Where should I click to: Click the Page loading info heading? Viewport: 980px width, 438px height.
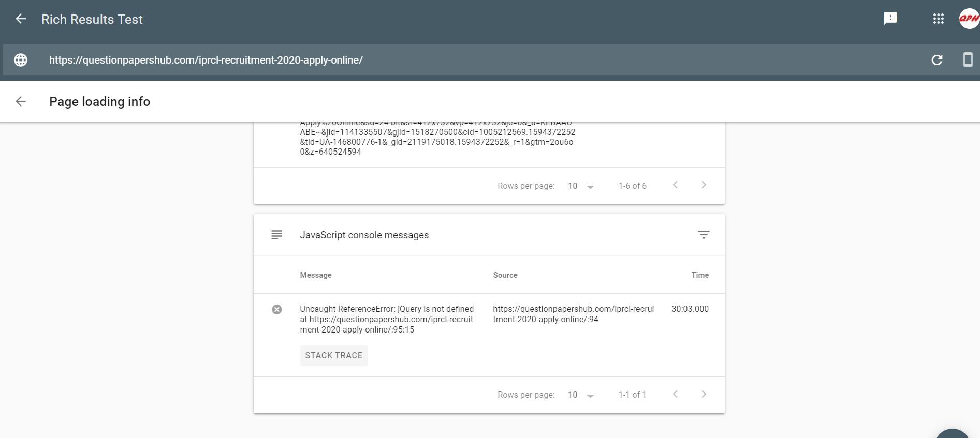click(99, 101)
